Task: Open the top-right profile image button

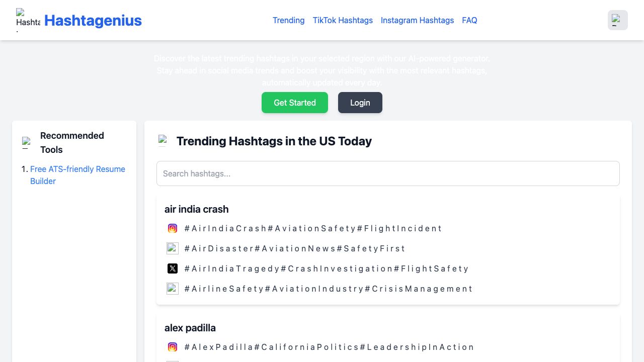Action: coord(617,20)
